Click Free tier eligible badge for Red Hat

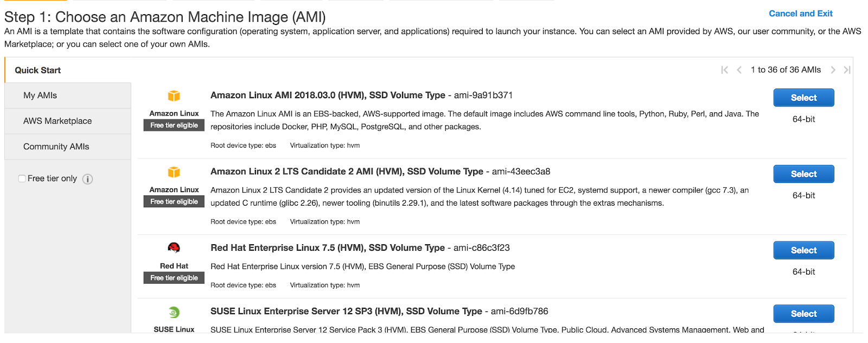click(174, 278)
